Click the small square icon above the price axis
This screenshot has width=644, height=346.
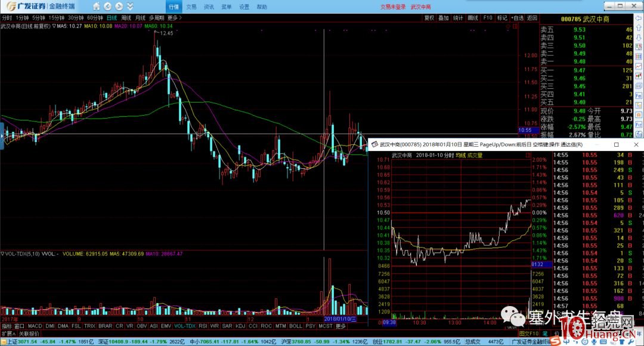[515, 26]
